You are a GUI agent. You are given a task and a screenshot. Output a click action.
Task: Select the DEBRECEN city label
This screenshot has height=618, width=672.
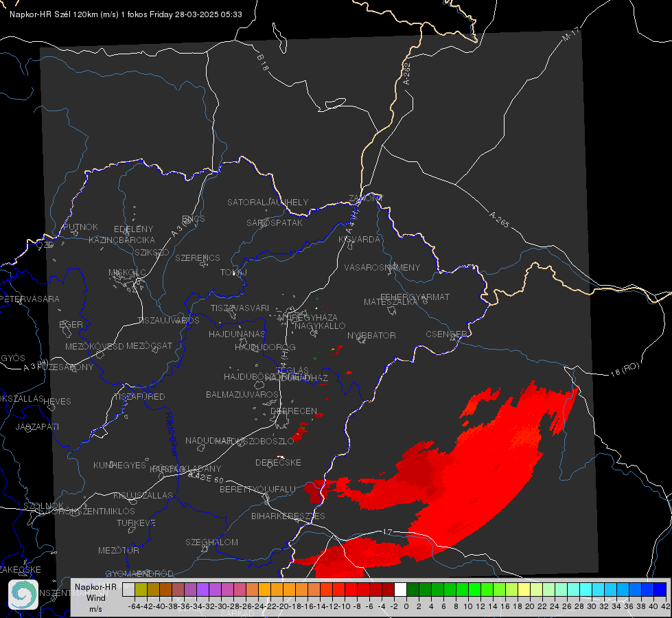294,411
